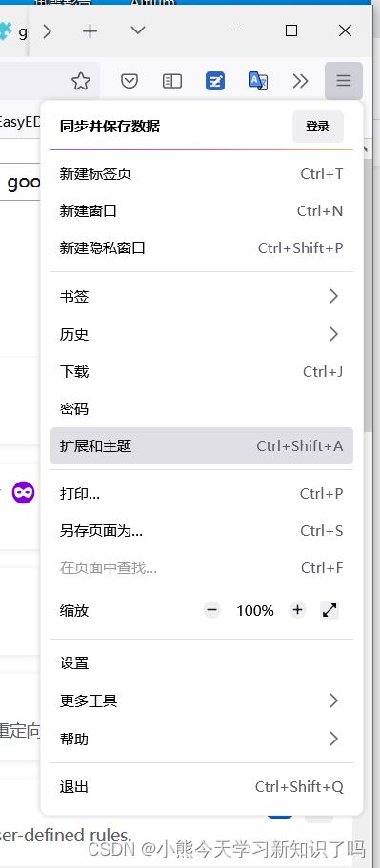Expand the 更多工具 submenu
Viewport: 380px width, 868px height.
(x=202, y=701)
